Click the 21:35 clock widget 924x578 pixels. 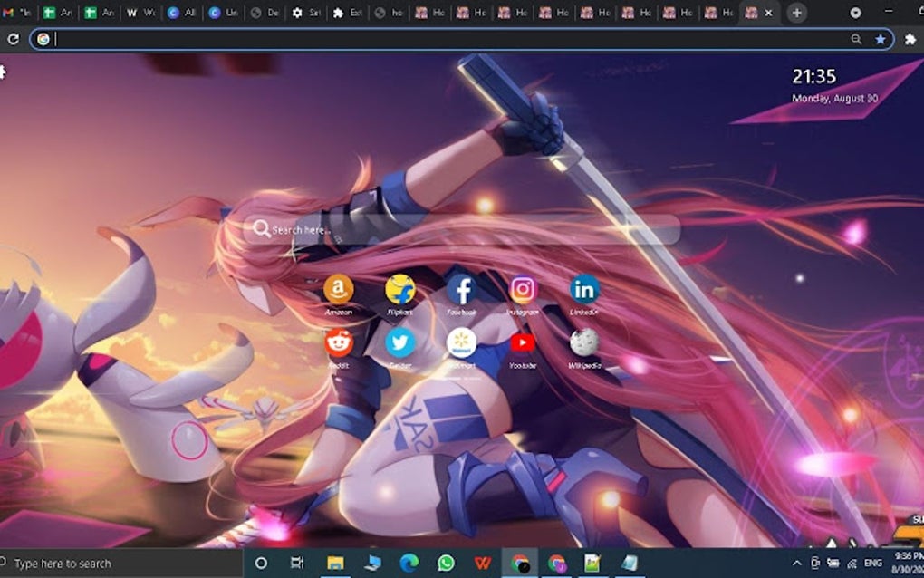pyautogui.click(x=813, y=77)
